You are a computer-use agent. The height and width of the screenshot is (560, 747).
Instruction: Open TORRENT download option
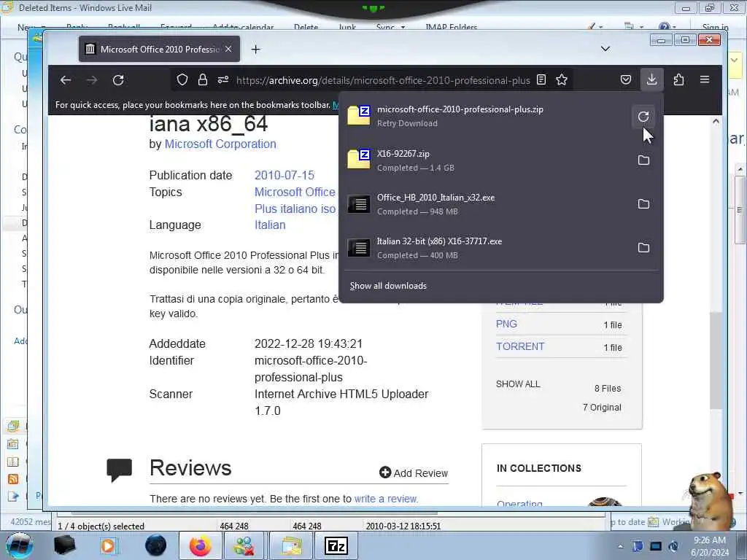point(519,346)
